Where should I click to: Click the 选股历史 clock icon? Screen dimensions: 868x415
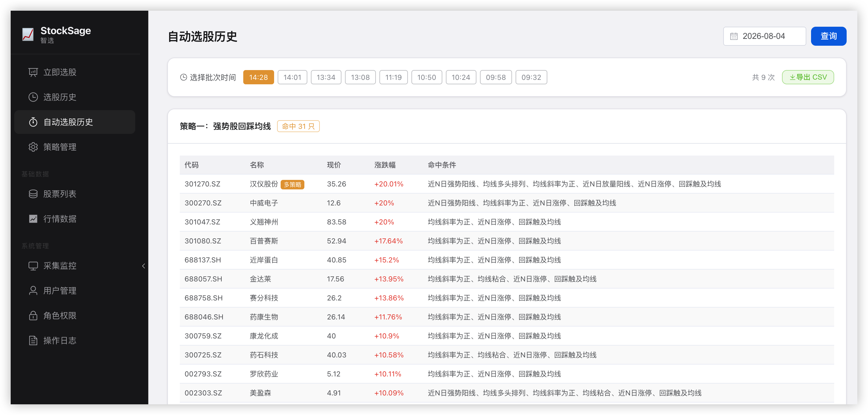click(33, 97)
